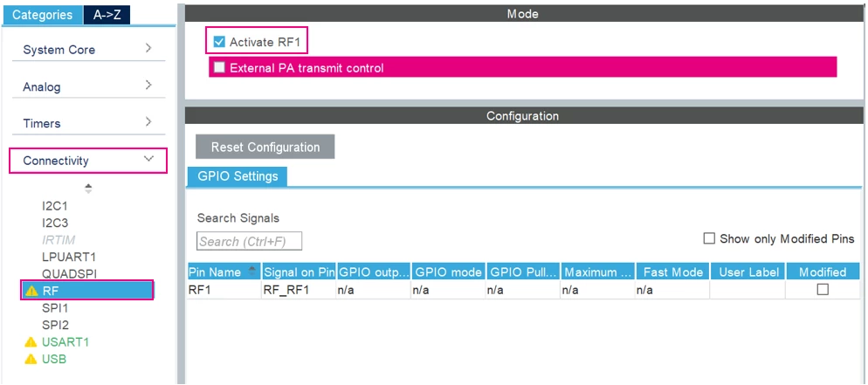
Task: Open the GPIO Settings tab
Action: coord(238,176)
